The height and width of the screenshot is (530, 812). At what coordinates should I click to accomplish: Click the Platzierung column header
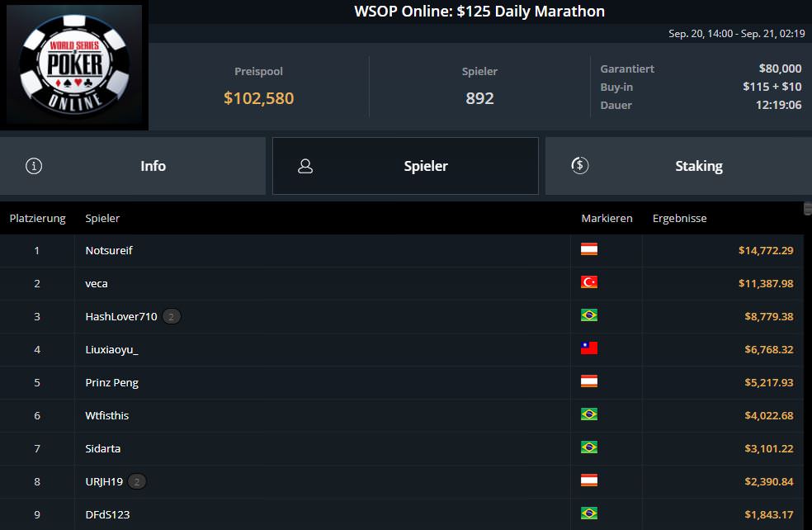click(x=38, y=219)
